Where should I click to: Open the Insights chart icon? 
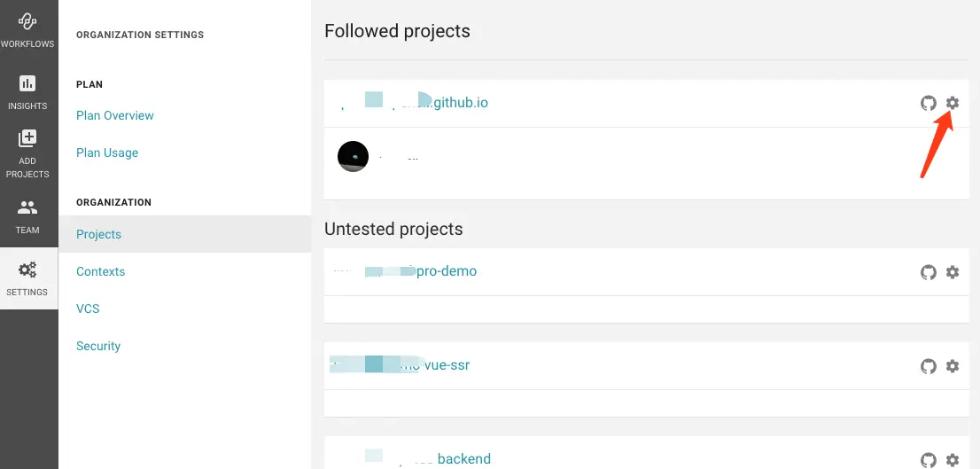point(27,85)
